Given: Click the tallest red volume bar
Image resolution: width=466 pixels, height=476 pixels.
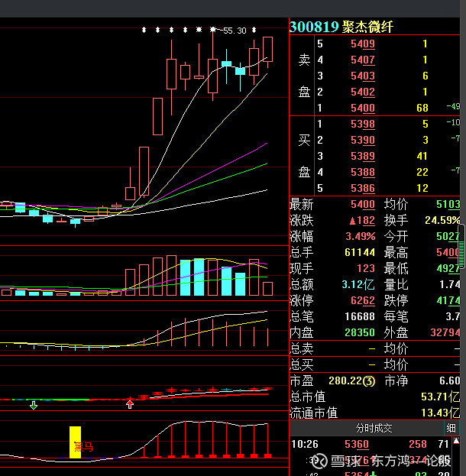Looking at the screenshot, I should [x=172, y=276].
